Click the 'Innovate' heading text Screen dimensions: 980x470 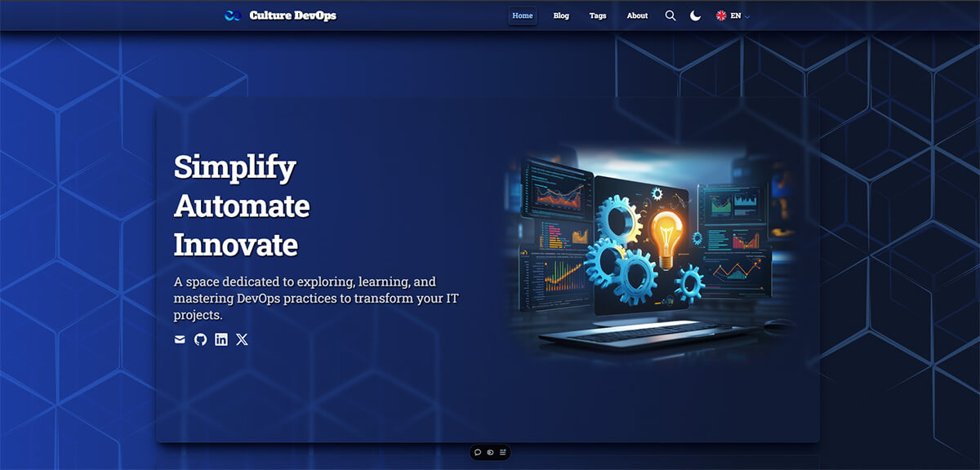click(236, 244)
